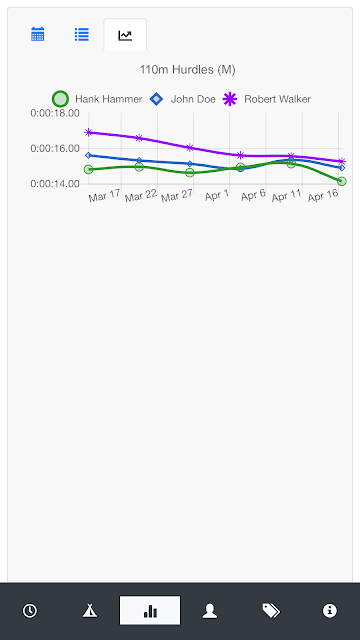This screenshot has width=360, height=640.
Task: Select the line chart view tab
Action: pyautogui.click(x=125, y=35)
